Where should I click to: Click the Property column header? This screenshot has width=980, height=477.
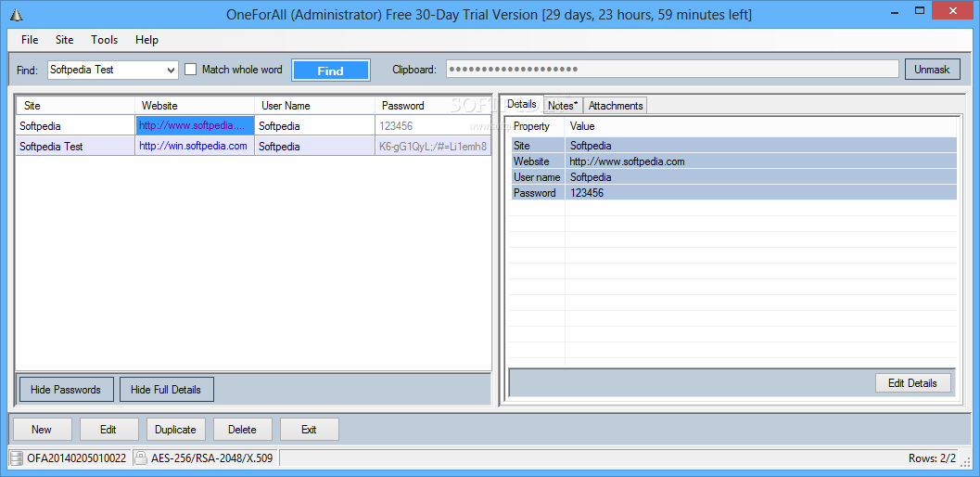point(536,126)
